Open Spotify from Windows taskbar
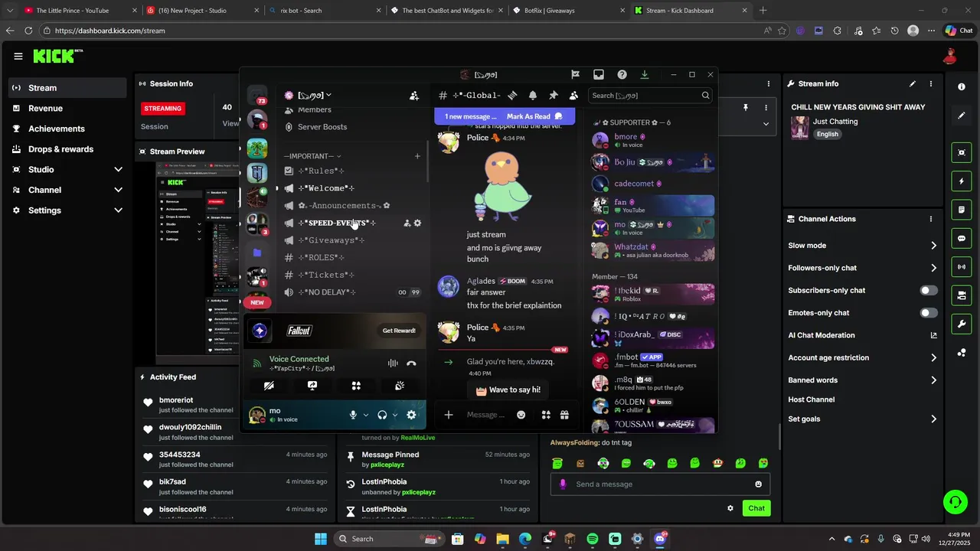 point(593,539)
